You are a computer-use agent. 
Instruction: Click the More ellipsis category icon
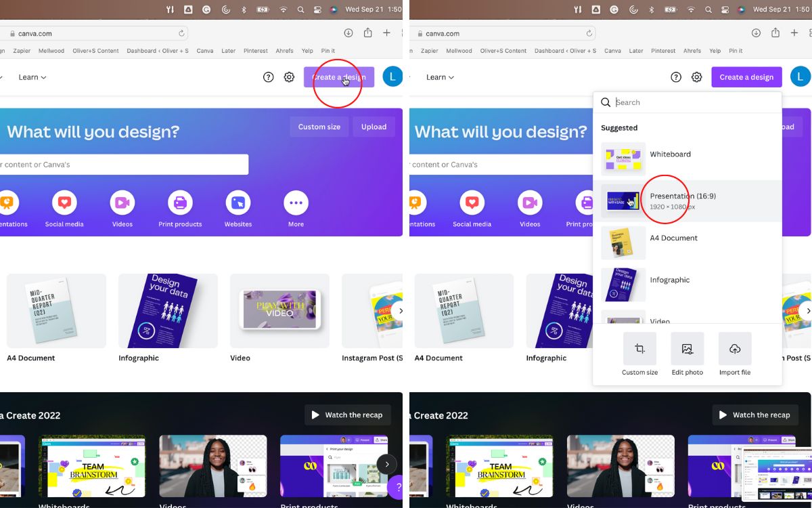click(x=296, y=203)
